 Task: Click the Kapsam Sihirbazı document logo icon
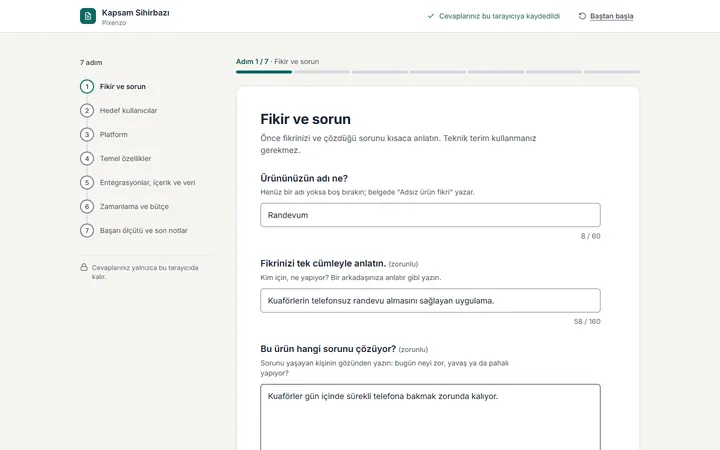tap(88, 16)
